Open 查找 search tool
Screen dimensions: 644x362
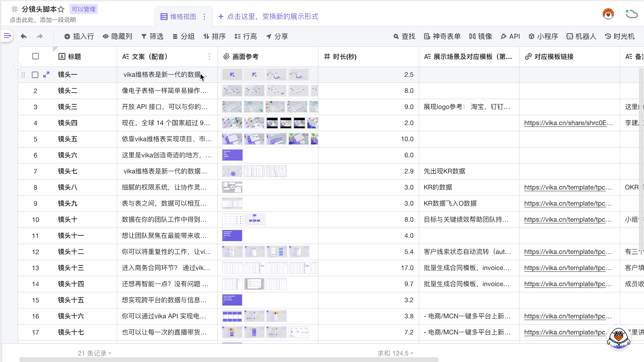[x=404, y=36]
